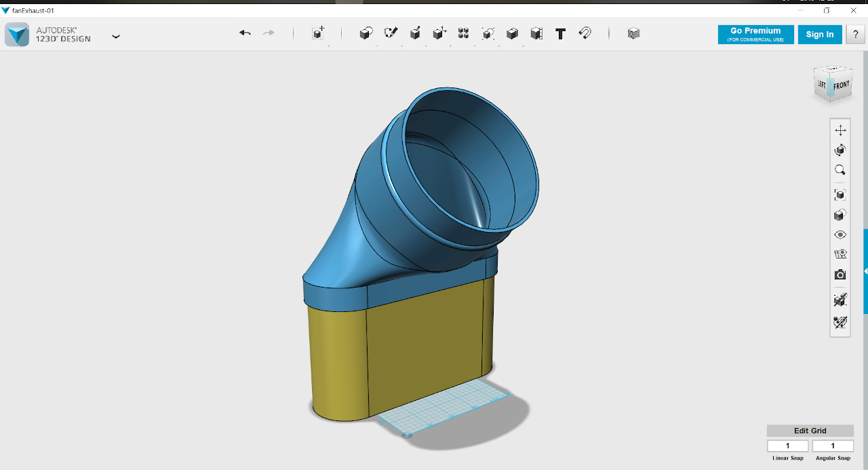Click the Sign In button
868x470 pixels.
pyautogui.click(x=820, y=35)
